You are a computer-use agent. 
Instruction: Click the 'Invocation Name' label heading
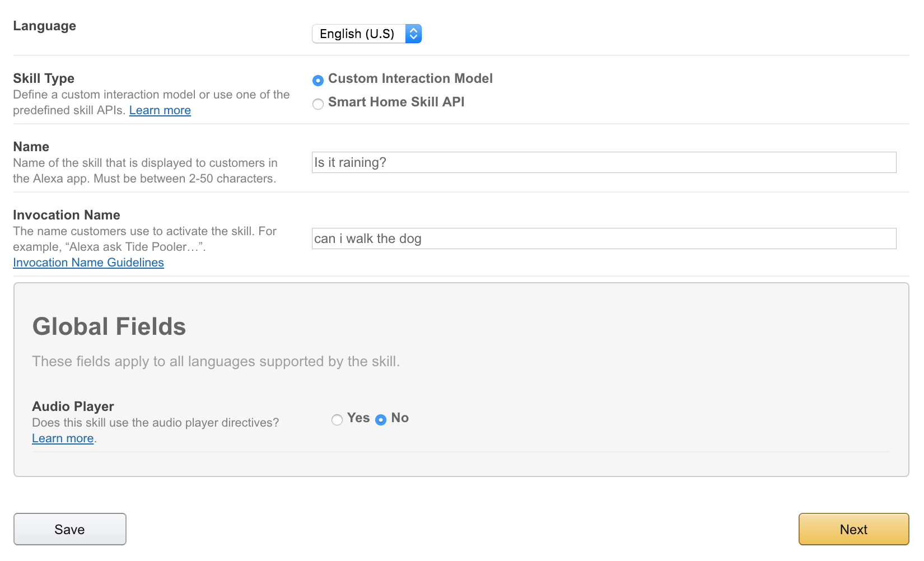point(67,215)
